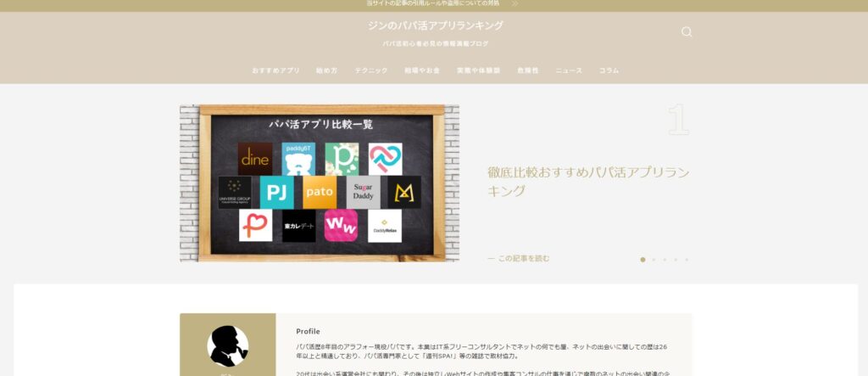Click the large slide number 1

point(679,119)
